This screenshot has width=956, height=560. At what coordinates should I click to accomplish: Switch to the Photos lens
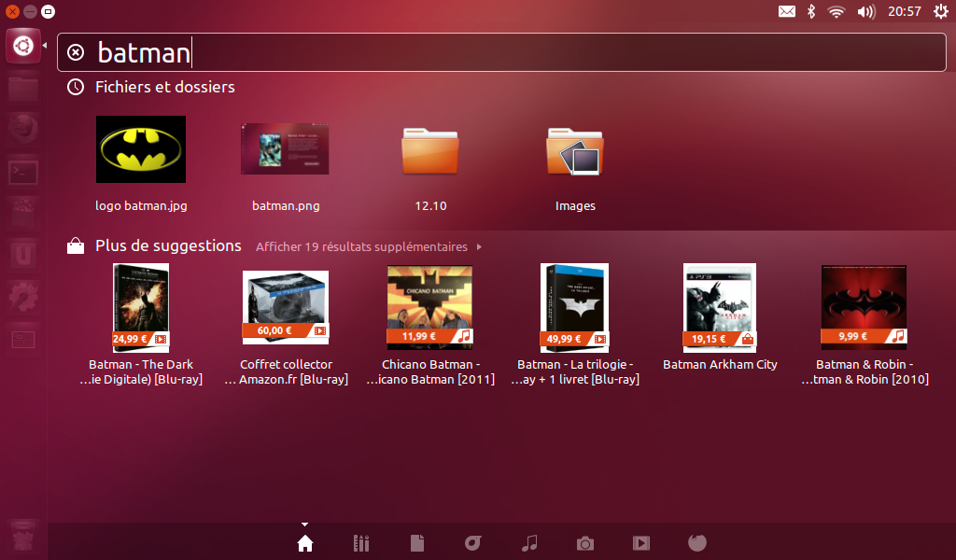pos(585,543)
